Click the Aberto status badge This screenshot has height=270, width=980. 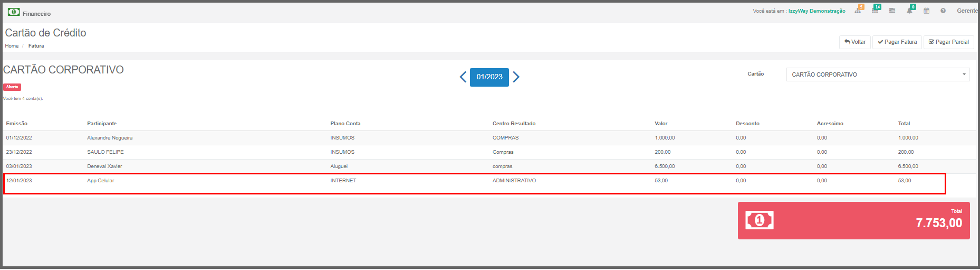click(12, 87)
